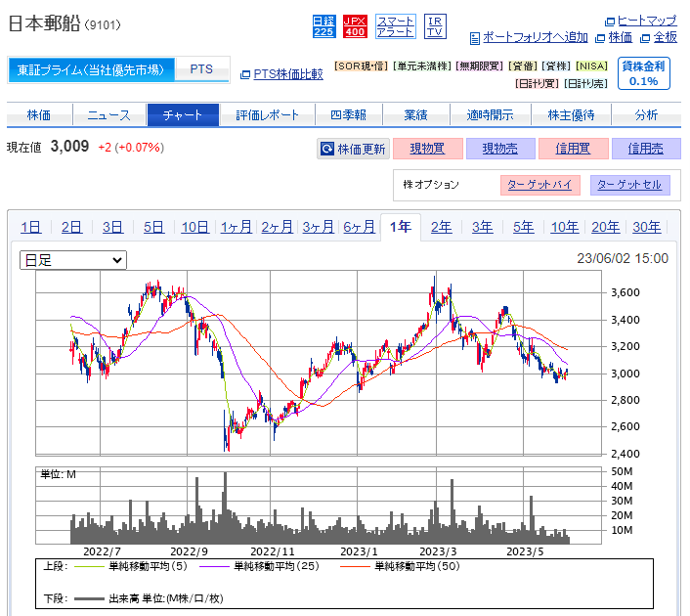Expand the 日足 interval dropdown
This screenshot has width=690, height=616.
tap(73, 260)
